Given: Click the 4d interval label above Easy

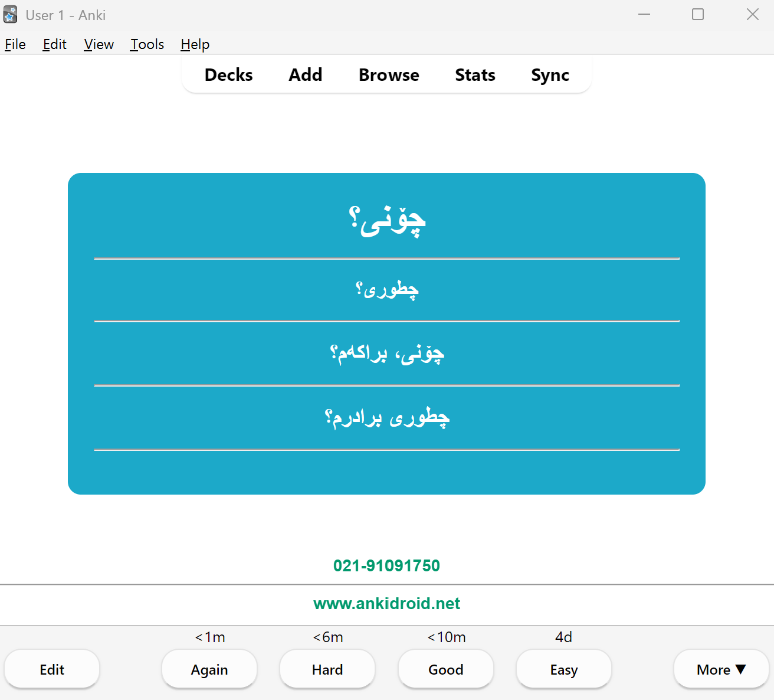Looking at the screenshot, I should [x=564, y=637].
